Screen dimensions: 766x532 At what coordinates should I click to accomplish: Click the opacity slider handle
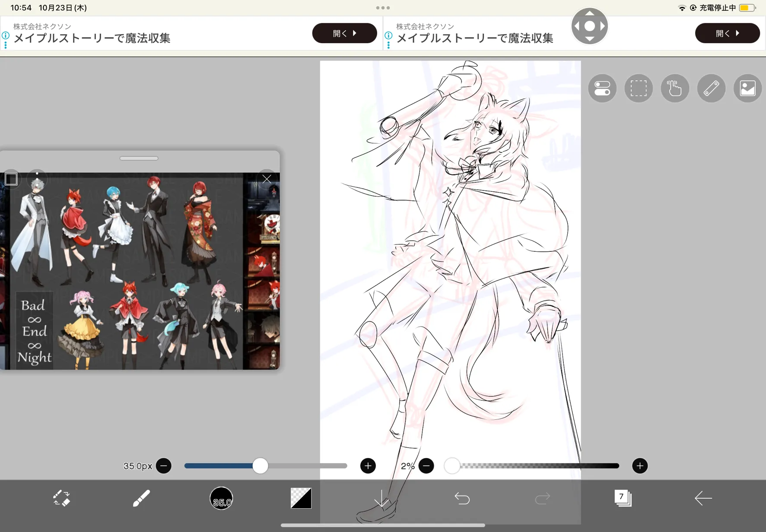coord(452,466)
